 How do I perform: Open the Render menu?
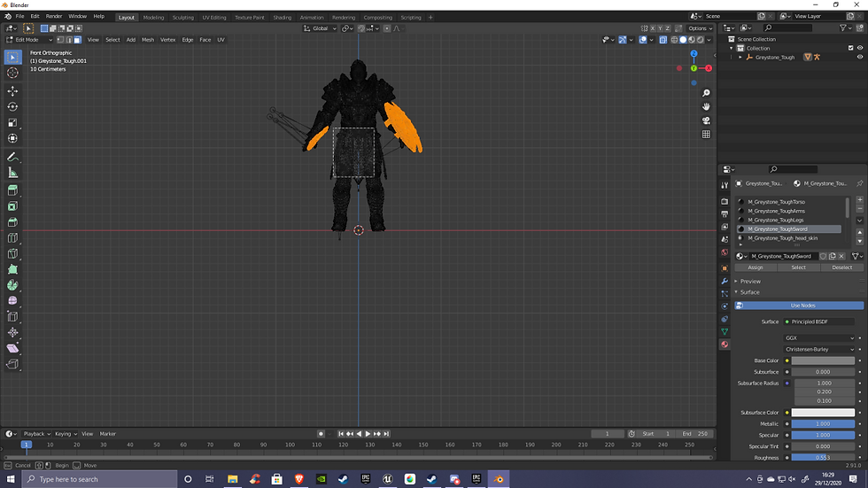click(x=54, y=17)
